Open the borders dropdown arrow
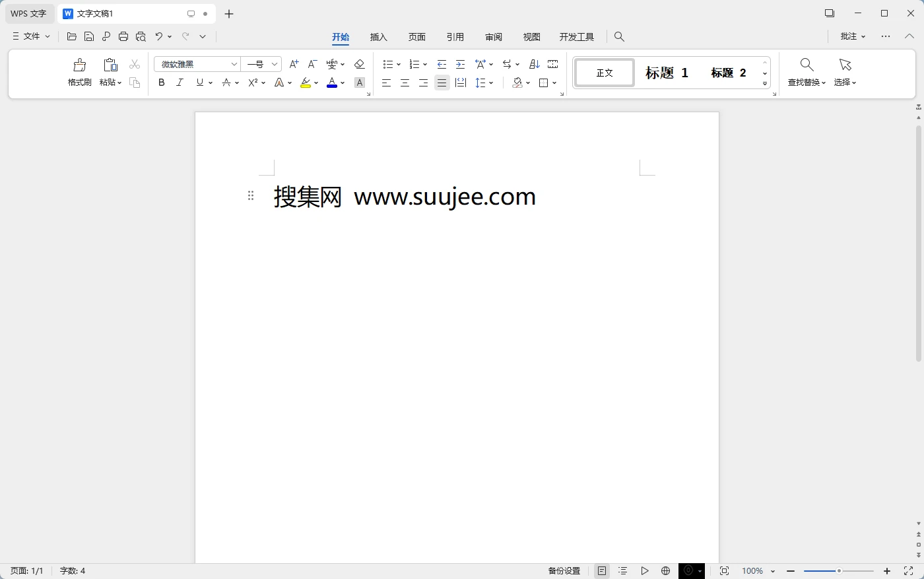This screenshot has width=924, height=579. 554,83
